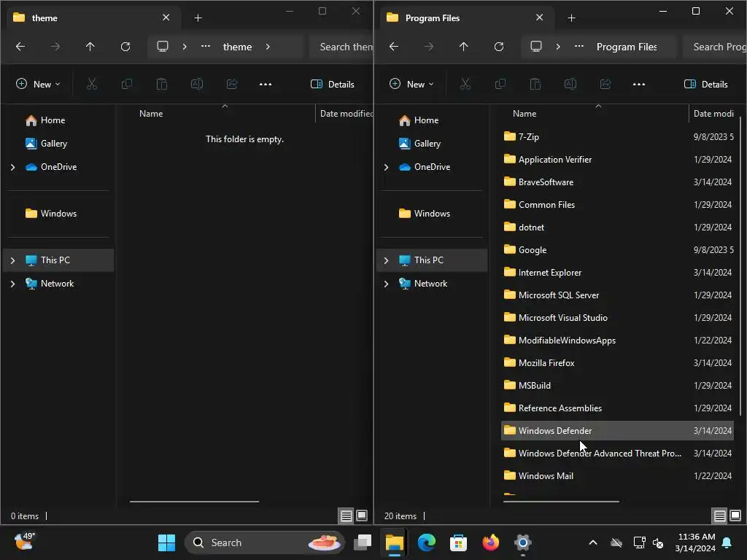Image resolution: width=747 pixels, height=560 pixels.
Task: Select the 7-Zip folder
Action: 617,137
